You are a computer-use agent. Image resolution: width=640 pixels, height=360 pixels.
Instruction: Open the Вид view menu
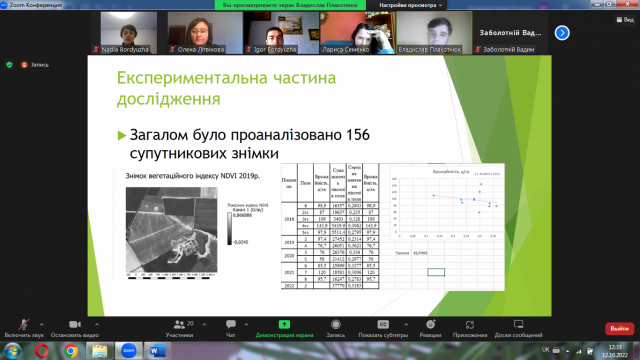pyautogui.click(x=625, y=19)
